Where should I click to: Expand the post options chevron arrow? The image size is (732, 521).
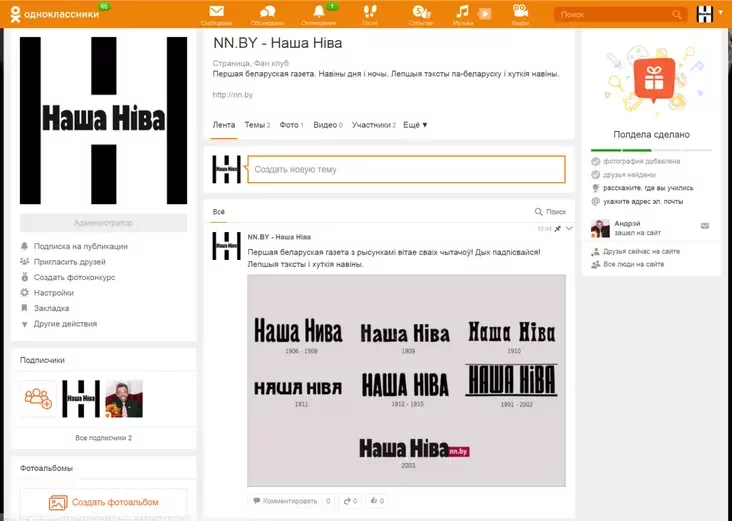pyautogui.click(x=569, y=229)
